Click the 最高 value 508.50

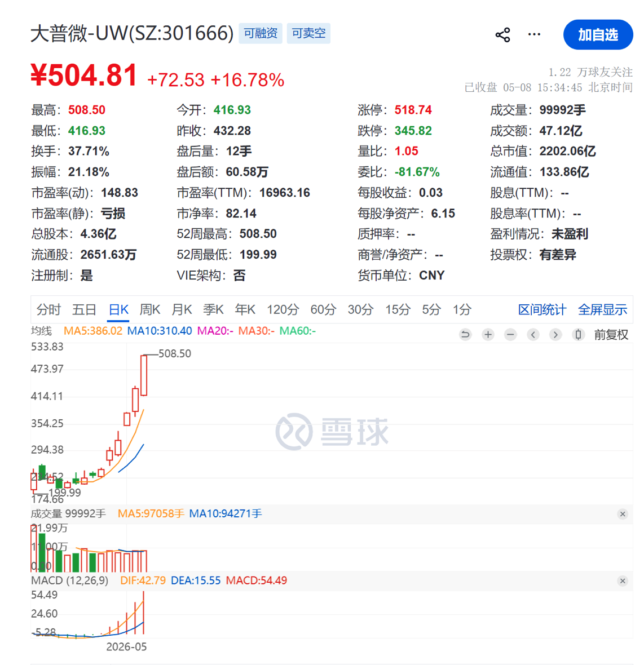[86, 110]
